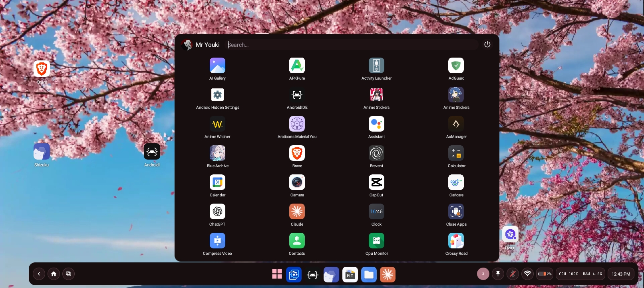This screenshot has height=288, width=644.
Task: Click the taskbar home button
Action: (x=54, y=274)
